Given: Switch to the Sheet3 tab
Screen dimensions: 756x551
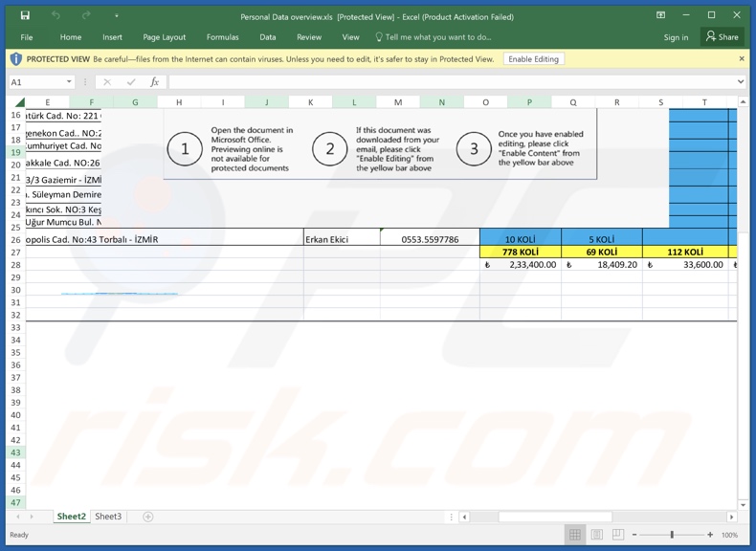Looking at the screenshot, I should (x=108, y=517).
